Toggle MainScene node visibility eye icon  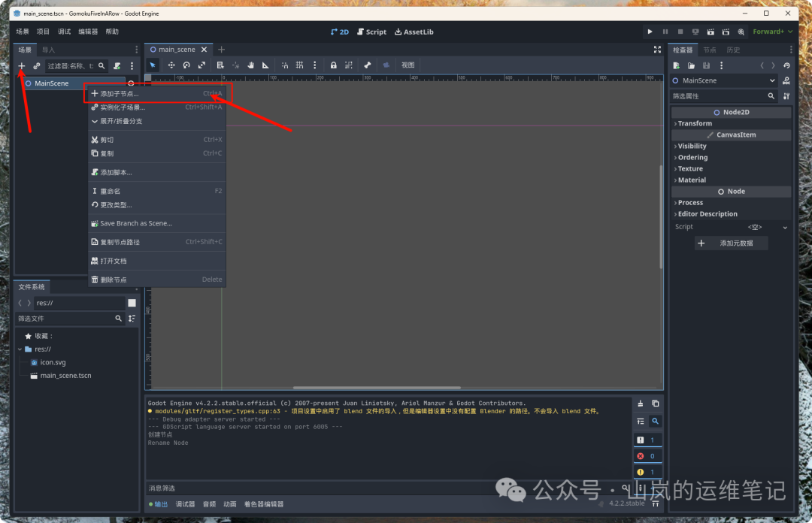click(131, 83)
